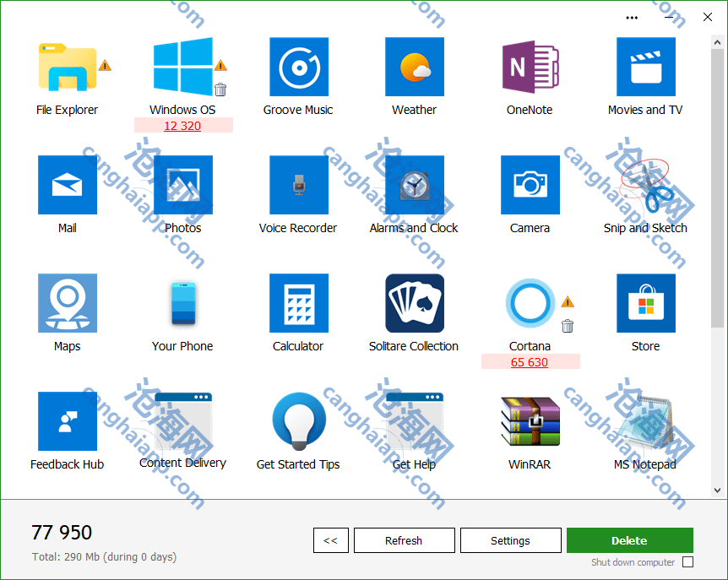This screenshot has height=580, width=728.
Task: Select the Get Started Tips icon
Action: 298,421
